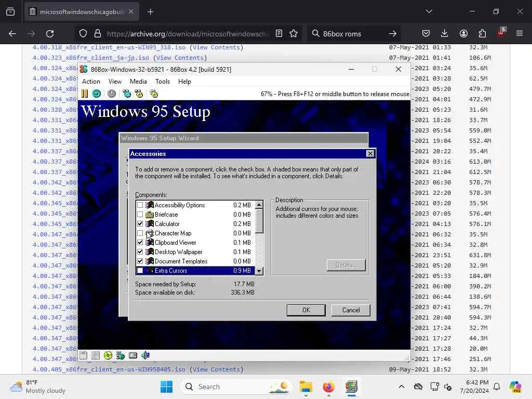Screen dimensions: 532x399
Task: Open uBlock Origin extension icon
Action: tap(501, 33)
